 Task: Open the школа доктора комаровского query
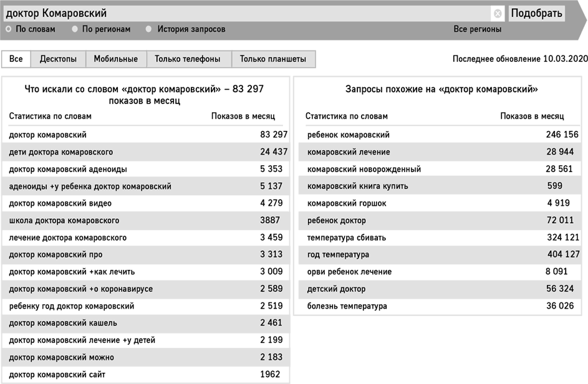tap(64, 220)
